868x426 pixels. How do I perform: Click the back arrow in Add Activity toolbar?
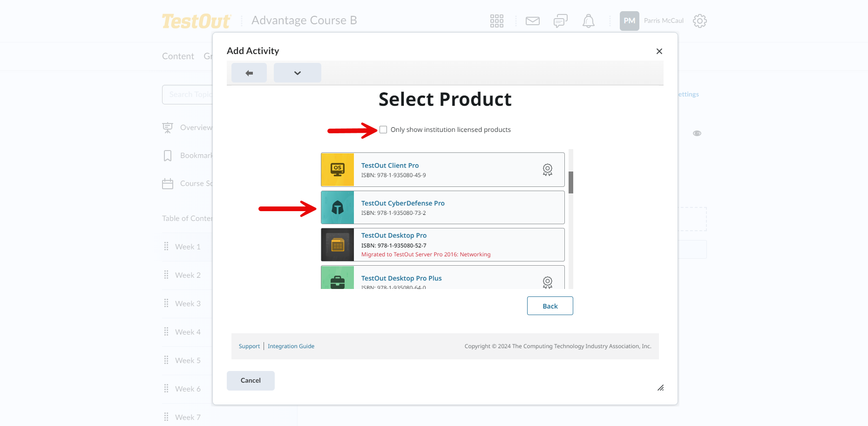point(249,73)
